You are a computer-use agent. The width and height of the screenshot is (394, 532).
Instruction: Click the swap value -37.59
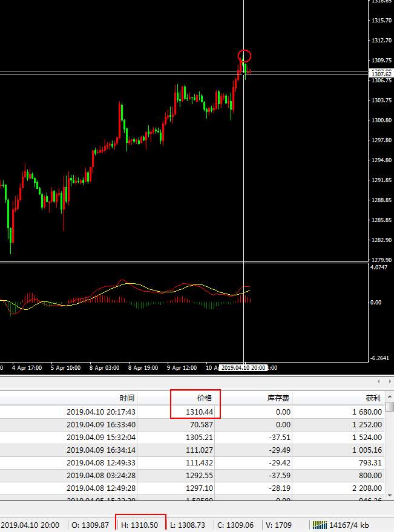[280, 475]
